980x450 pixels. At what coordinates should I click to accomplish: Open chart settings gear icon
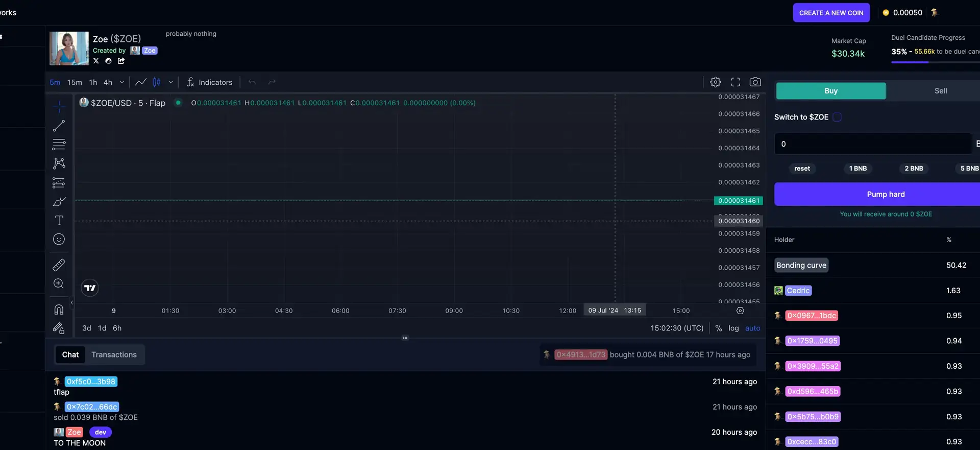tap(715, 82)
